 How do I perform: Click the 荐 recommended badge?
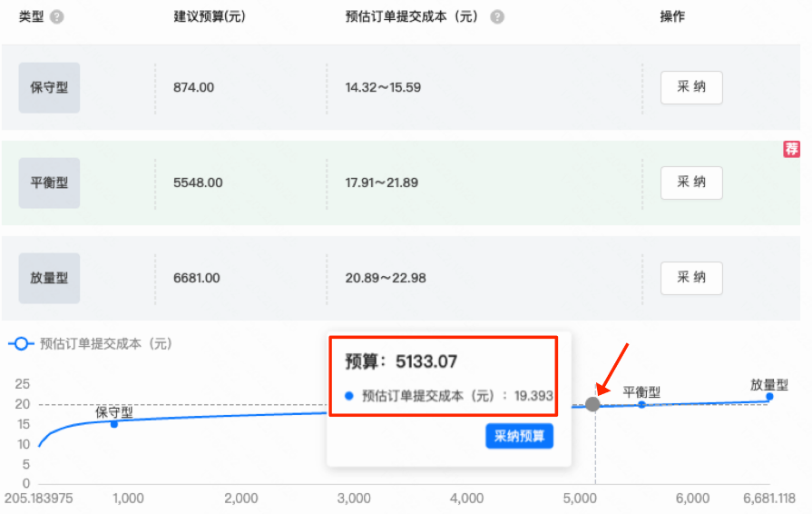(791, 149)
